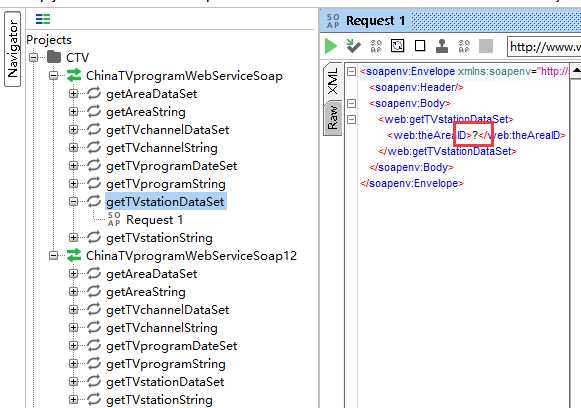Open the vertical Navigator tab
The width and height of the screenshot is (581, 408).
pyautogui.click(x=13, y=49)
